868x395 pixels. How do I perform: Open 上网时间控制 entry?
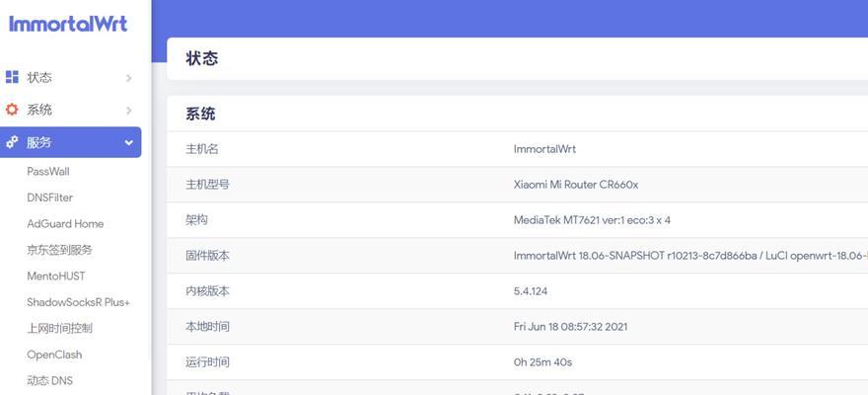point(59,329)
